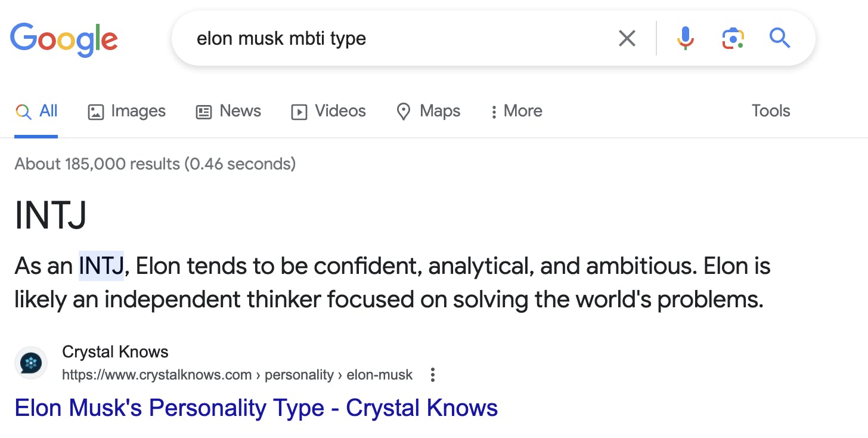Click the Crystal Knows site favicon

(31, 363)
